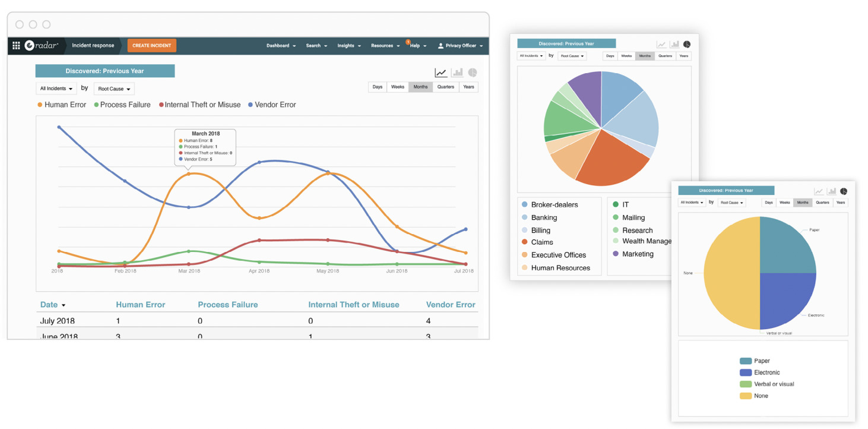Image resolution: width=868 pixels, height=429 pixels.
Task: Select the pie chart icon on Root Cause panel
Action: coord(686,43)
